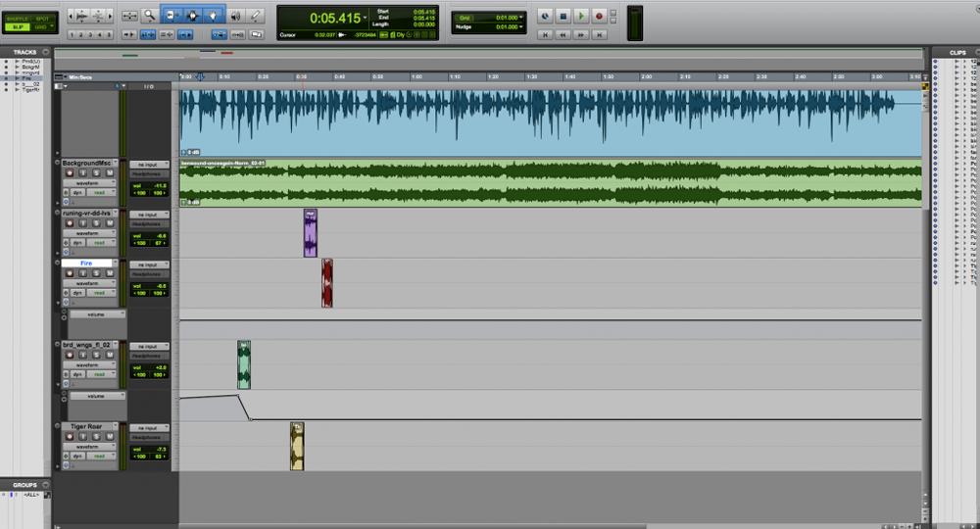980x529 pixels.
Task: Enable Shuffle edit mode
Action: click(18, 19)
